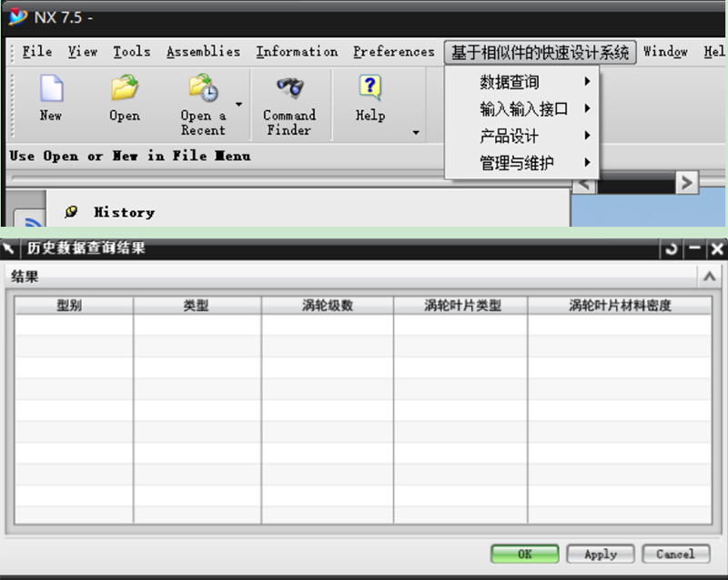Click the 涡轮级数 column header
The width and height of the screenshot is (728, 580).
click(328, 305)
